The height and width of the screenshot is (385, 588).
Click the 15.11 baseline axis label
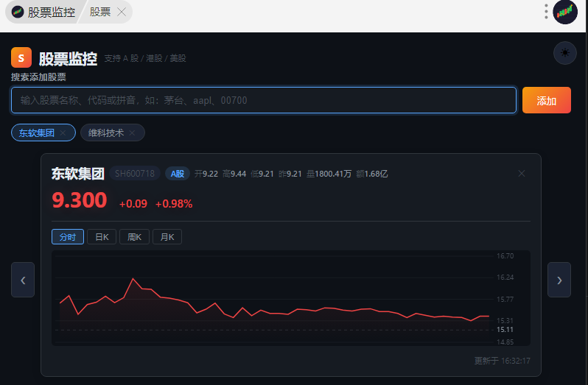(x=505, y=330)
